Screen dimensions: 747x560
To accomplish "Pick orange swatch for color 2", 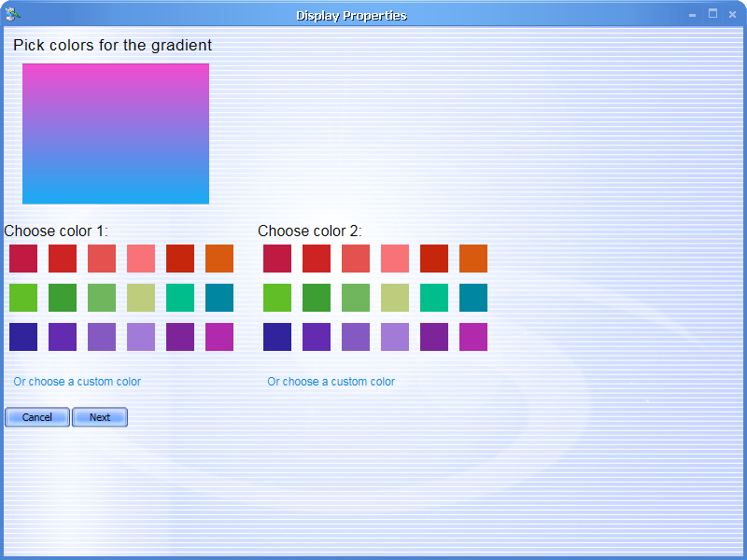I will [473, 259].
